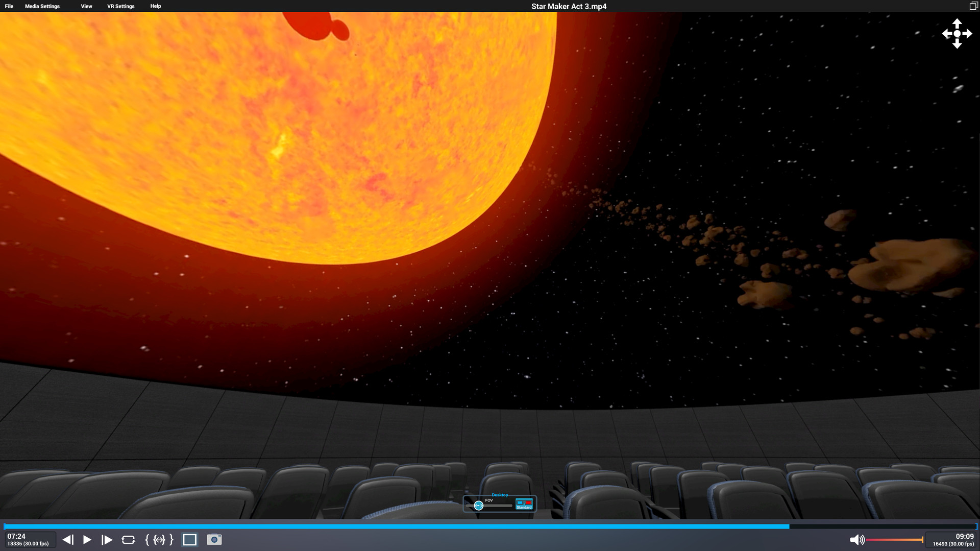The height and width of the screenshot is (551, 980).
Task: Set loop in-point with left brace
Action: click(x=147, y=540)
